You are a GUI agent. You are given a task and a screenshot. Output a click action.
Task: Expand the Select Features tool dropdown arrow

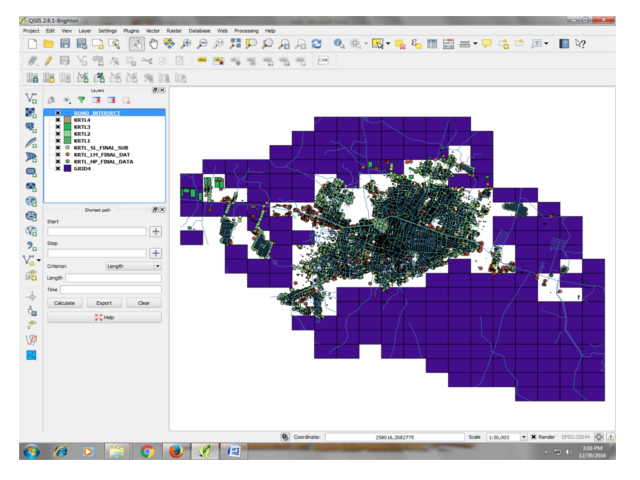click(x=388, y=44)
